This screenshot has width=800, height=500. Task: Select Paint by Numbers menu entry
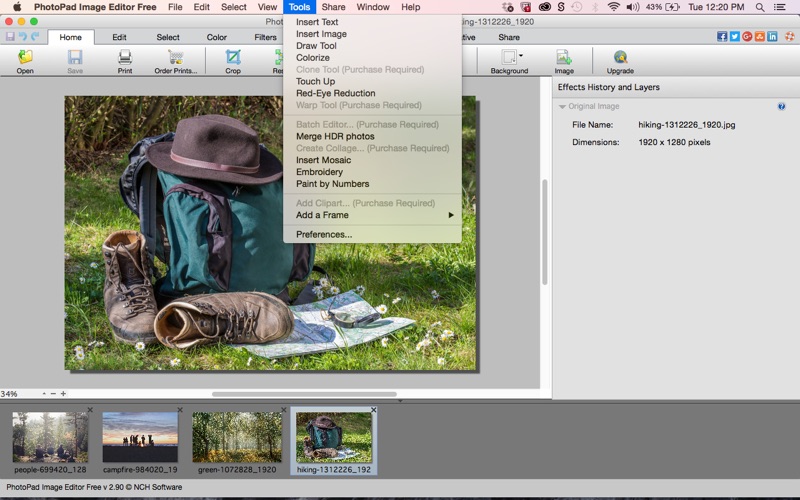(x=332, y=184)
